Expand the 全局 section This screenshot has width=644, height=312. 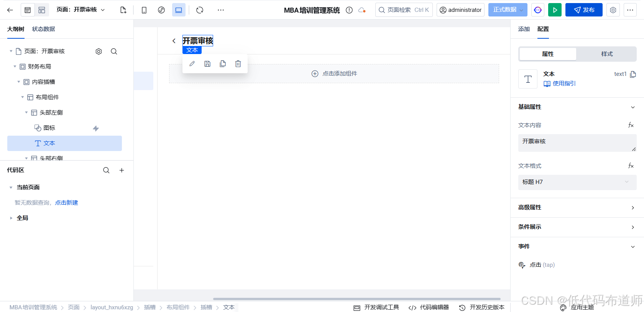11,218
